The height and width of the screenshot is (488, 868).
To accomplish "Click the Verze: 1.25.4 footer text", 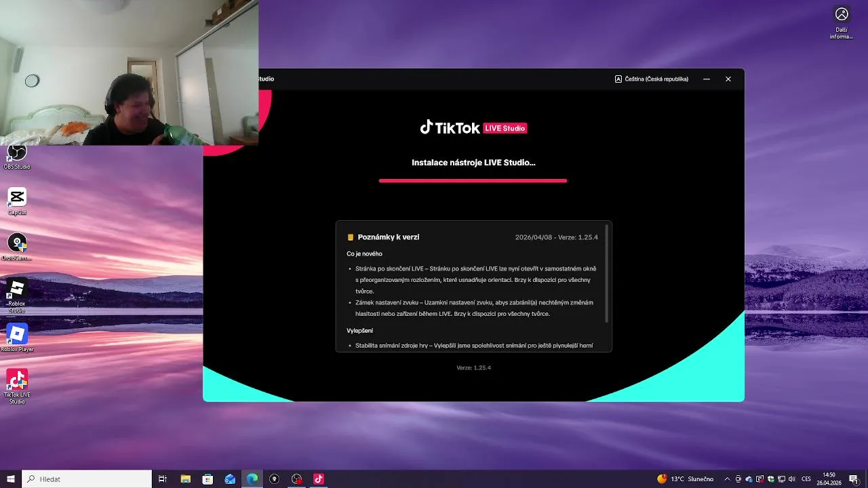I will click(473, 368).
